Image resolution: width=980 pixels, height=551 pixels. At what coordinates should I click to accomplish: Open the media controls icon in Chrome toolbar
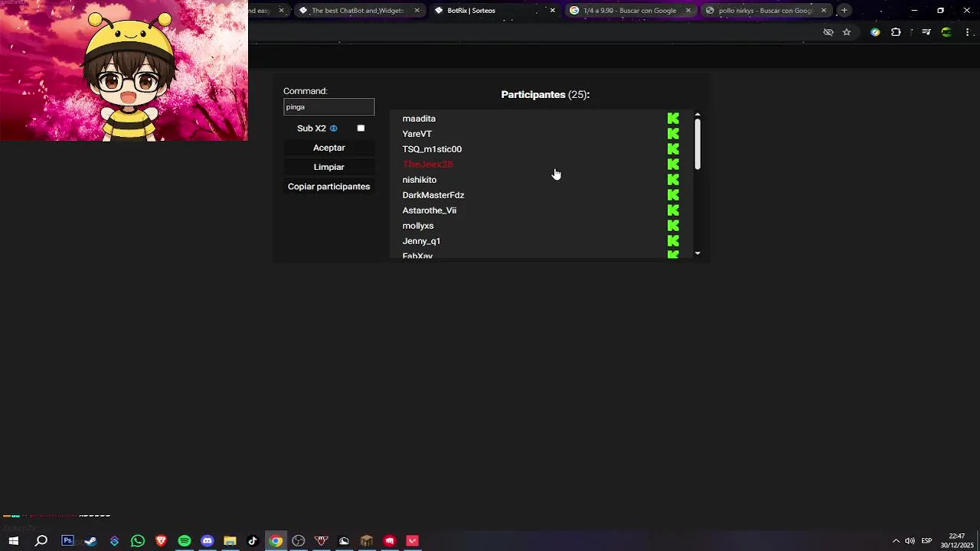[926, 32]
